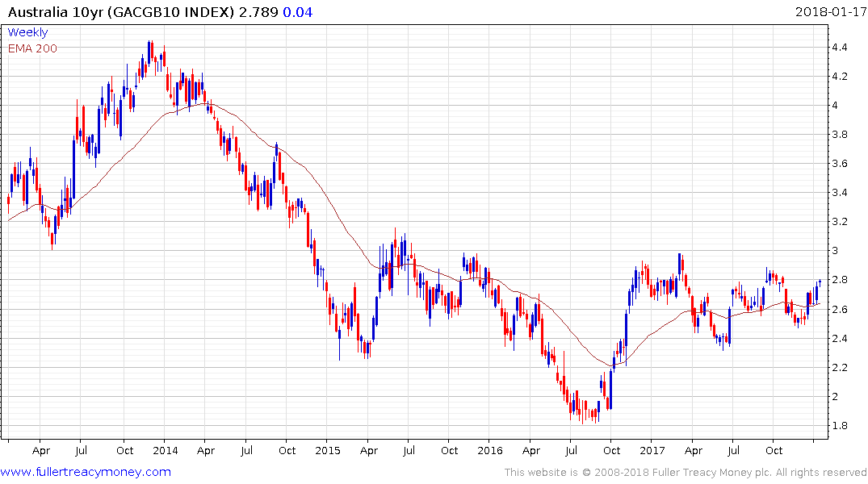868x484 pixels.
Task: Click the '3.4' y-axis label
Action: pos(839,193)
